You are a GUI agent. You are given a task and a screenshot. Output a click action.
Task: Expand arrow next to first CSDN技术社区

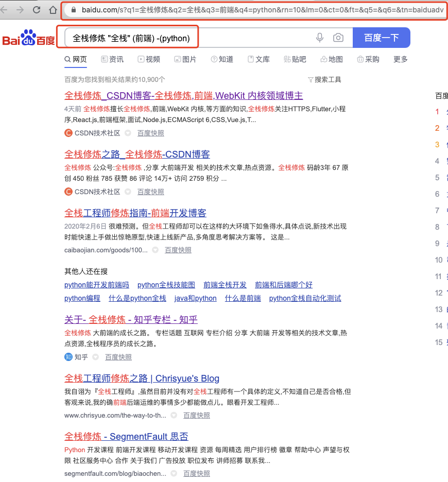tap(128, 133)
